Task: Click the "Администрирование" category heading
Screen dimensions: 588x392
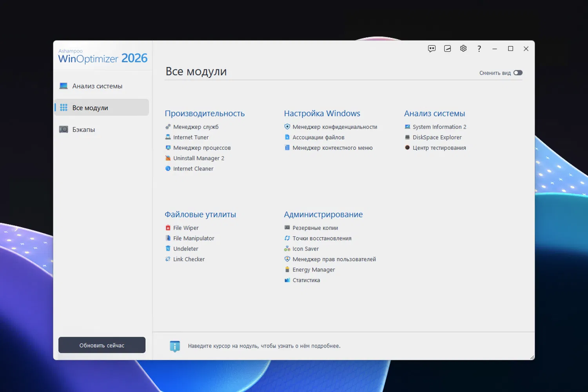Action: click(x=323, y=214)
